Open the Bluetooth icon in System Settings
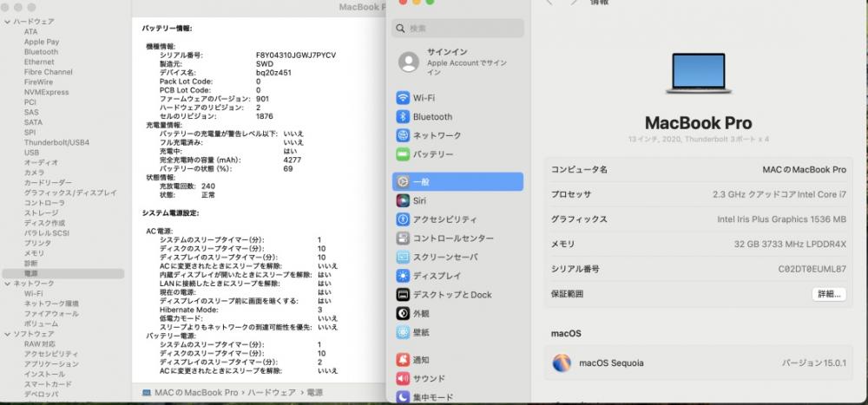The height and width of the screenshot is (405, 868). click(403, 117)
